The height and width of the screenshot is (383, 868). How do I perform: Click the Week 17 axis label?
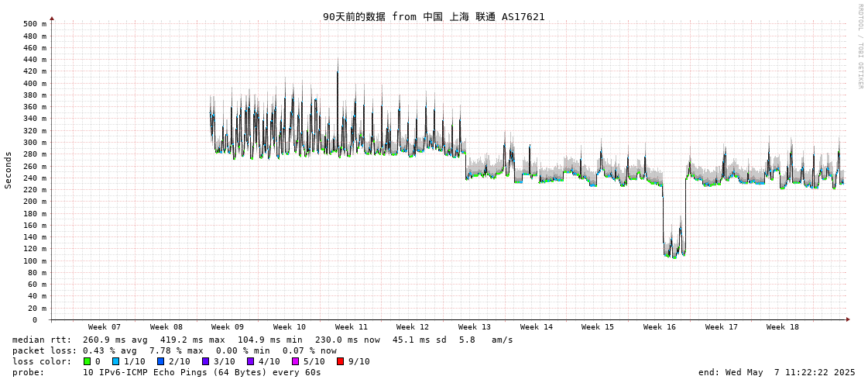coord(722,327)
